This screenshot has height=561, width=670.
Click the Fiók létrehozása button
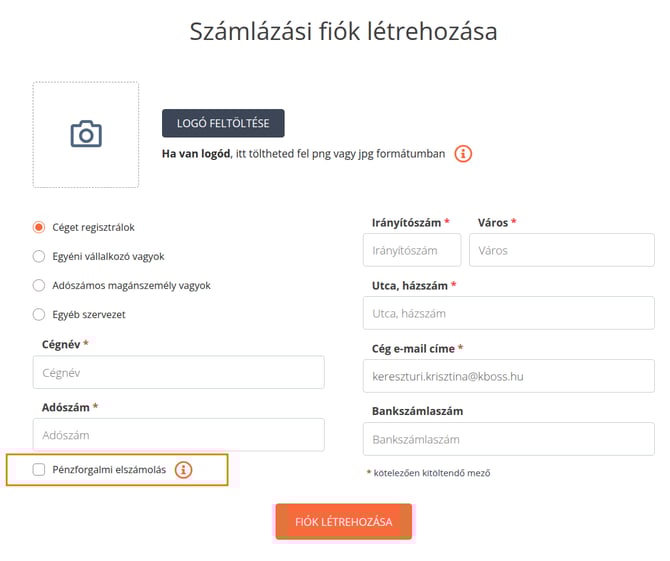pyautogui.click(x=343, y=521)
